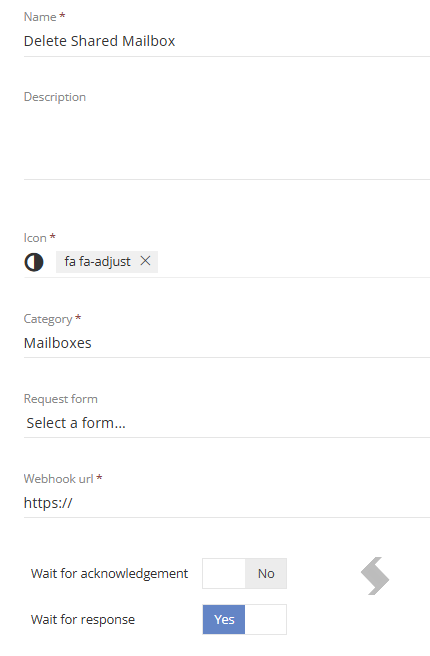Image resolution: width=430 pixels, height=656 pixels.
Task: Toggle the Wait for acknowledgement switch
Action: (245, 574)
